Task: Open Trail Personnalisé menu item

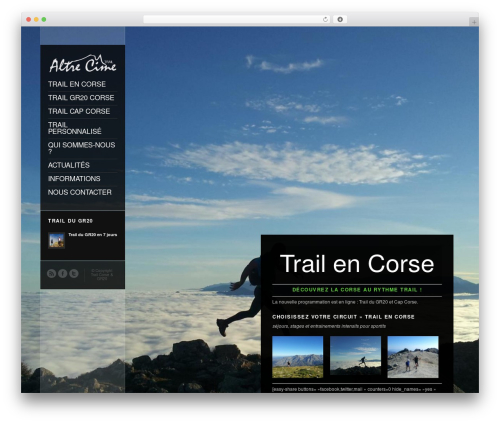Action: coord(74,128)
